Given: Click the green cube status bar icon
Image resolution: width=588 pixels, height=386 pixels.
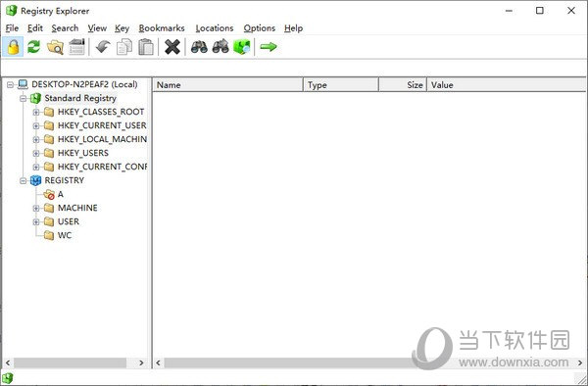Looking at the screenshot, I should tap(7, 378).
